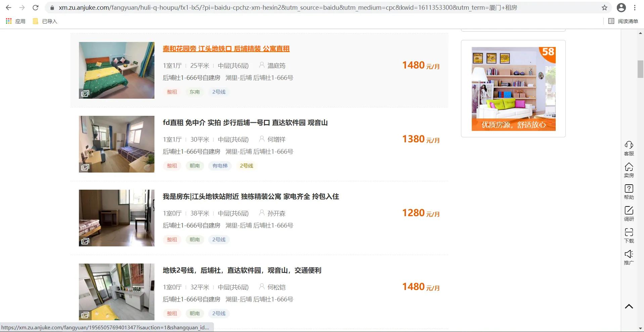The width and height of the screenshot is (644, 332).
Task: Click the 推广 megaphone icon
Action: click(629, 257)
